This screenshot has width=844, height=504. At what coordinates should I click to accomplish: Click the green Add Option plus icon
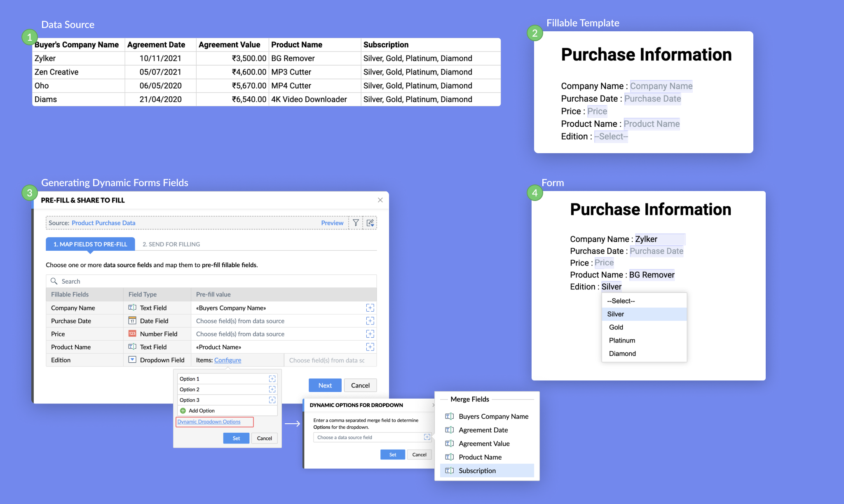click(x=183, y=411)
